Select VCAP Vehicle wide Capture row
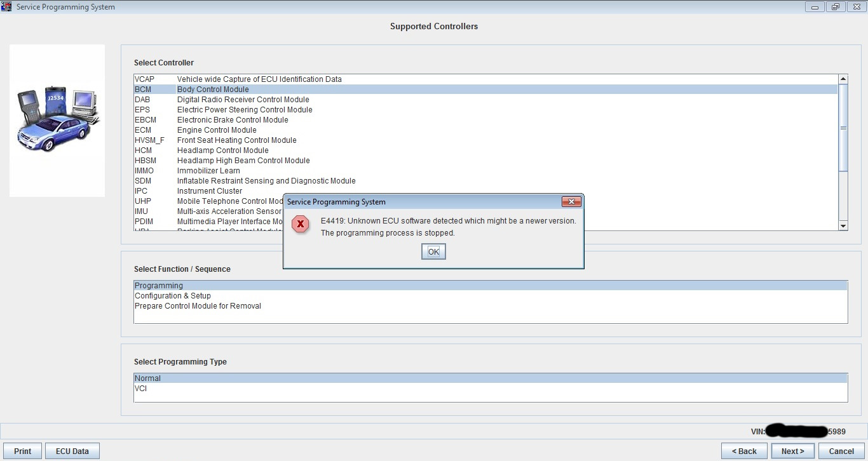The width and height of the screenshot is (868, 461). pos(485,79)
